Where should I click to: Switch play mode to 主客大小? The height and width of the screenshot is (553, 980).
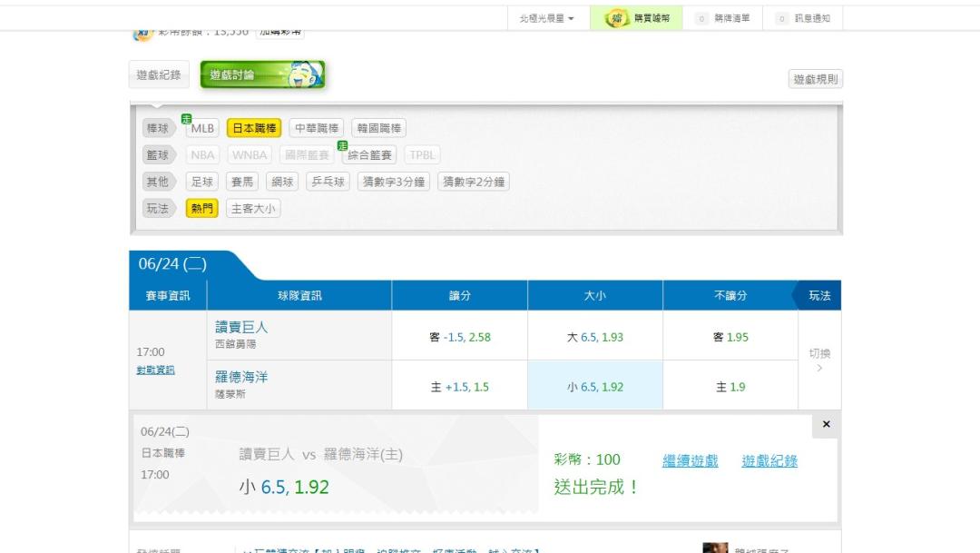[x=253, y=209]
